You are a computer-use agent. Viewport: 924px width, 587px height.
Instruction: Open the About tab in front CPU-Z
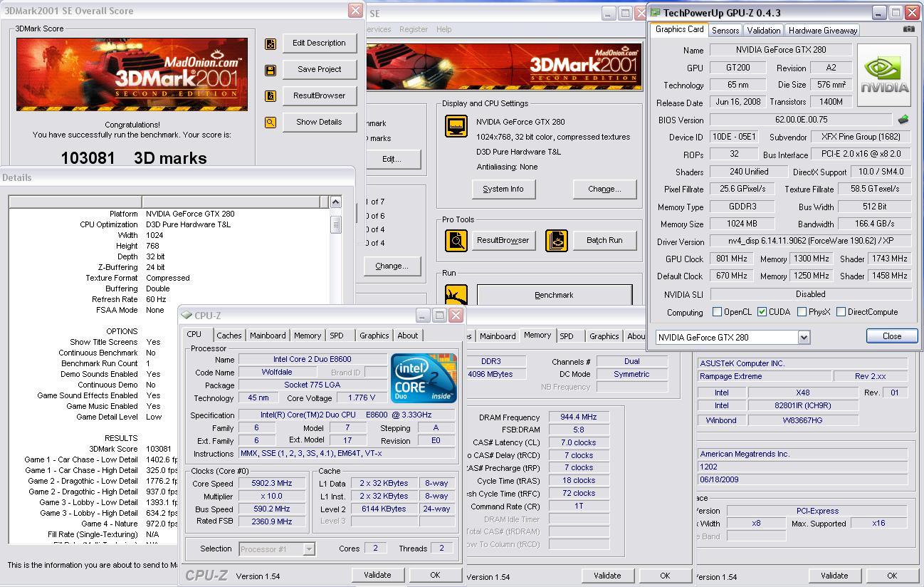(x=408, y=336)
